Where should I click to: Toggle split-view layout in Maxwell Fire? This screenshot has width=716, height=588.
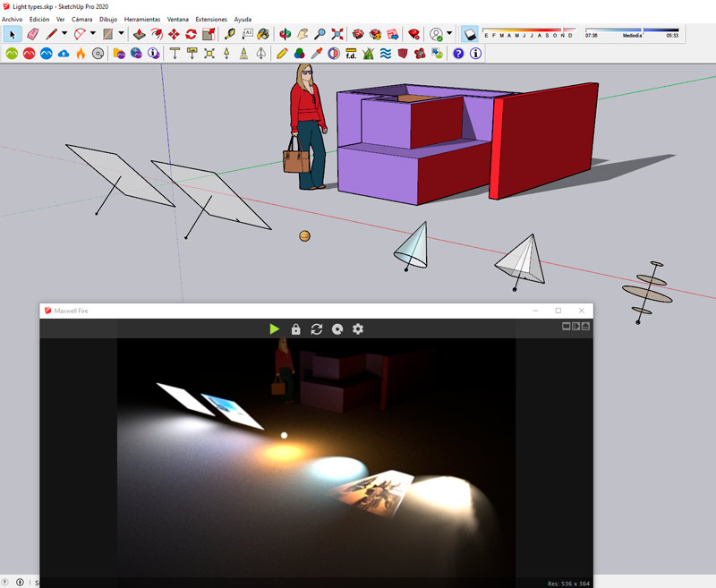tap(576, 327)
